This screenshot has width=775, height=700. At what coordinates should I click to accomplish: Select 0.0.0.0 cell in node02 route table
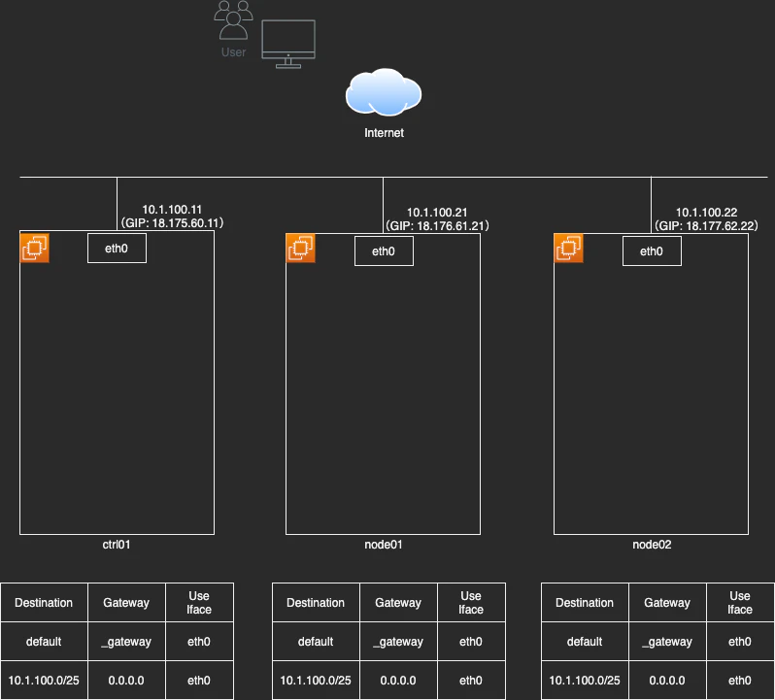(x=667, y=681)
